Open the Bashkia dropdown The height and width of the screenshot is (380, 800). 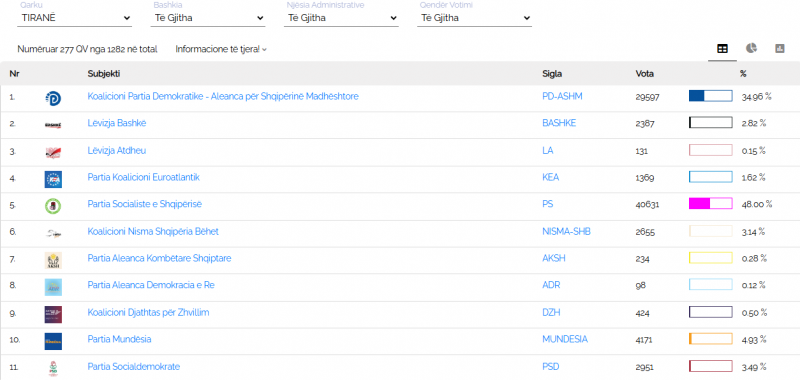[209, 18]
